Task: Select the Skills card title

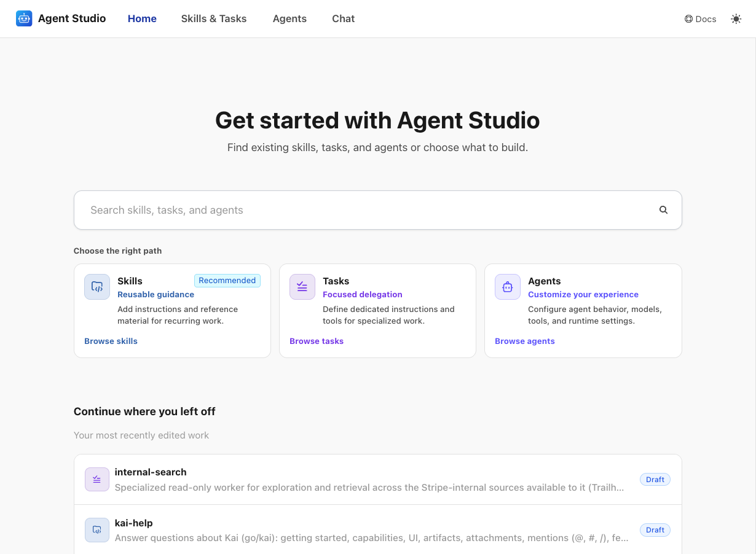Action: 130,281
